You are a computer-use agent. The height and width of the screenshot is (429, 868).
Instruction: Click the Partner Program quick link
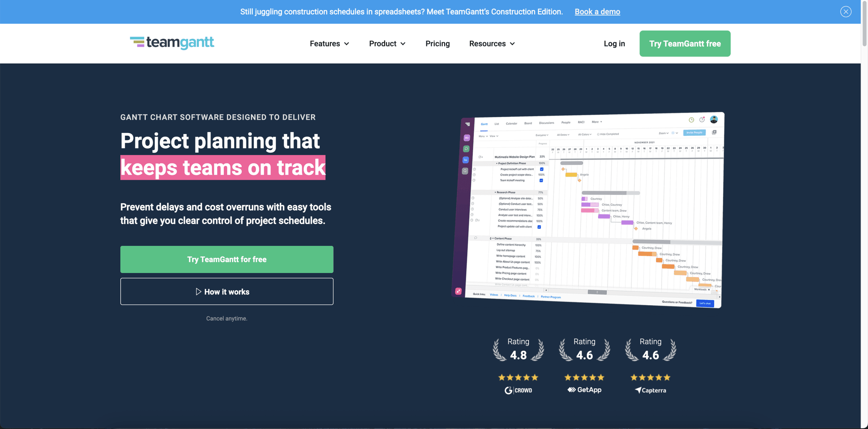tap(551, 297)
